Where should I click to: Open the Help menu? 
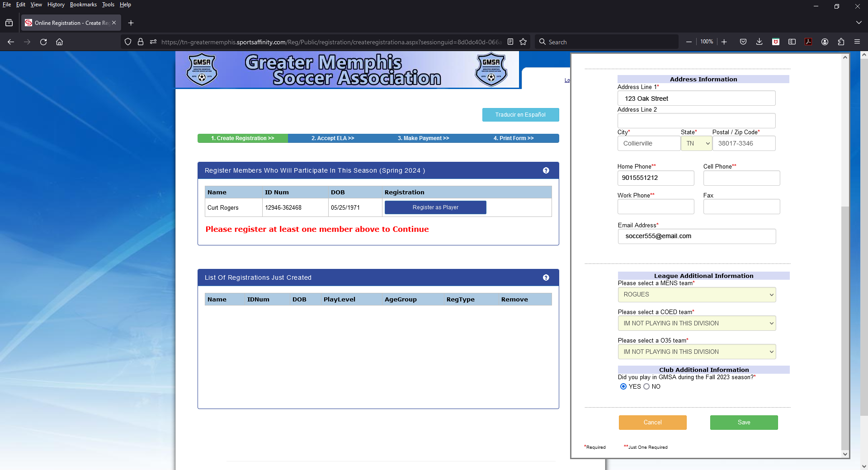tap(125, 5)
